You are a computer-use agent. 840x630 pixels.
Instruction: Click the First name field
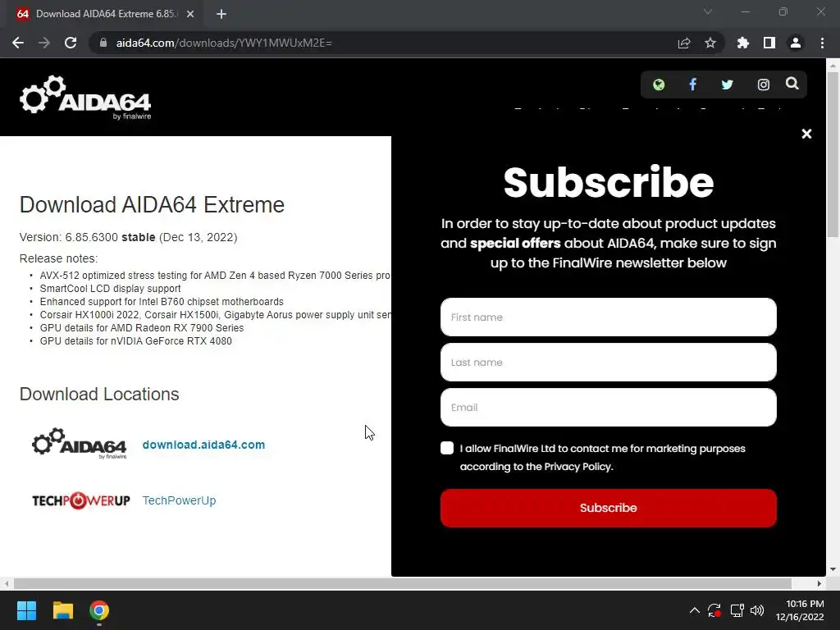(x=608, y=317)
